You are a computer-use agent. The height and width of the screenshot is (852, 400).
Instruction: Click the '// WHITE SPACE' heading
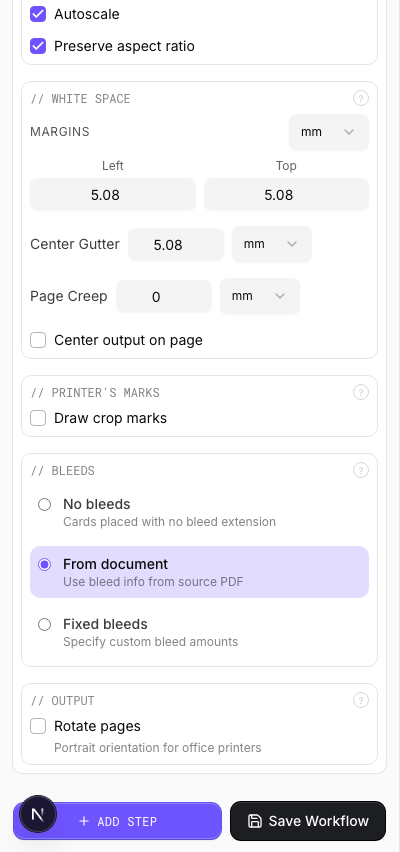coord(80,99)
